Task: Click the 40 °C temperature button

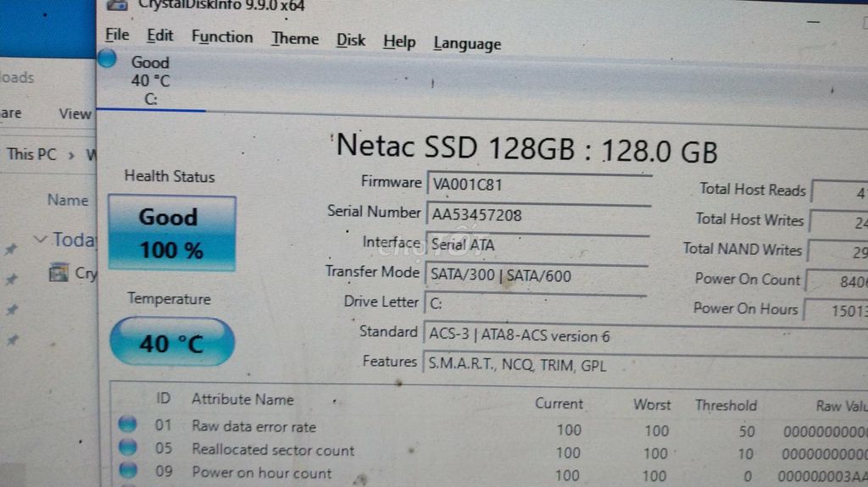Action: (x=172, y=342)
